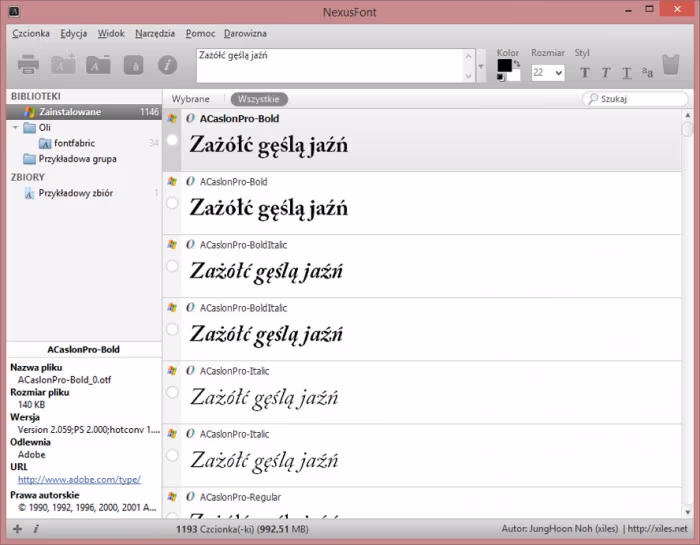
Task: Click the Print toolbar icon
Action: (x=28, y=65)
